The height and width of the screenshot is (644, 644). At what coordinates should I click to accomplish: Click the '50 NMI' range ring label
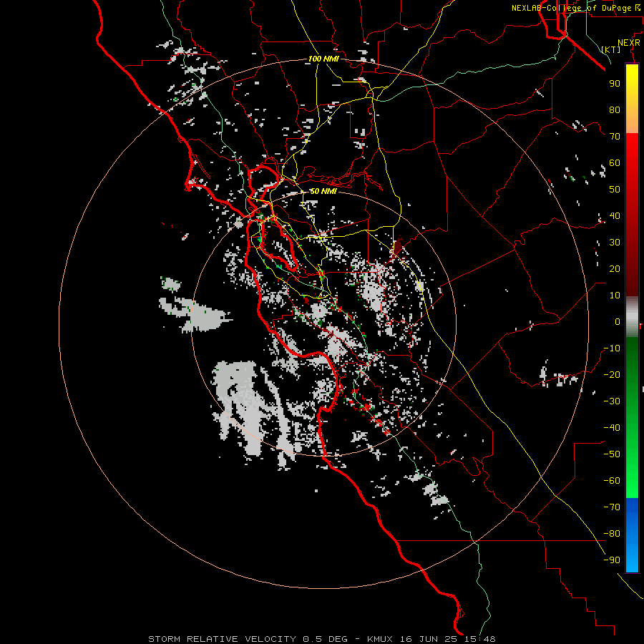pos(323,191)
